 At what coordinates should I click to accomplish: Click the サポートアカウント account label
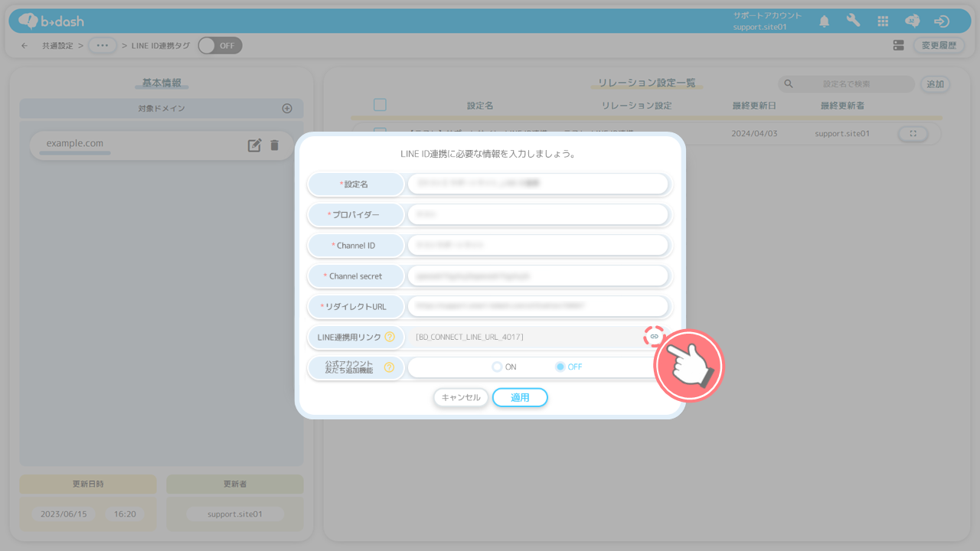767,15
